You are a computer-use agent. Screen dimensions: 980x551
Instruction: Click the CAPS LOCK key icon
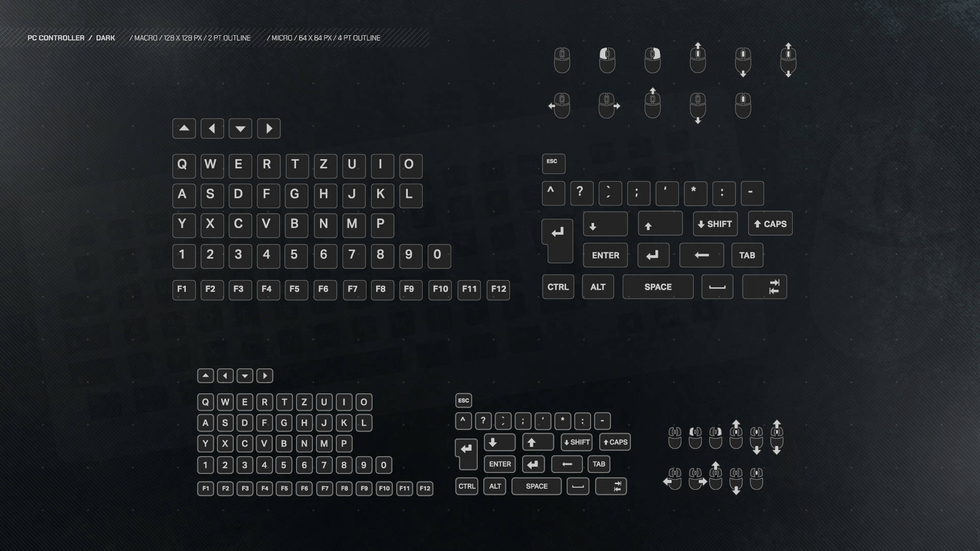(770, 223)
